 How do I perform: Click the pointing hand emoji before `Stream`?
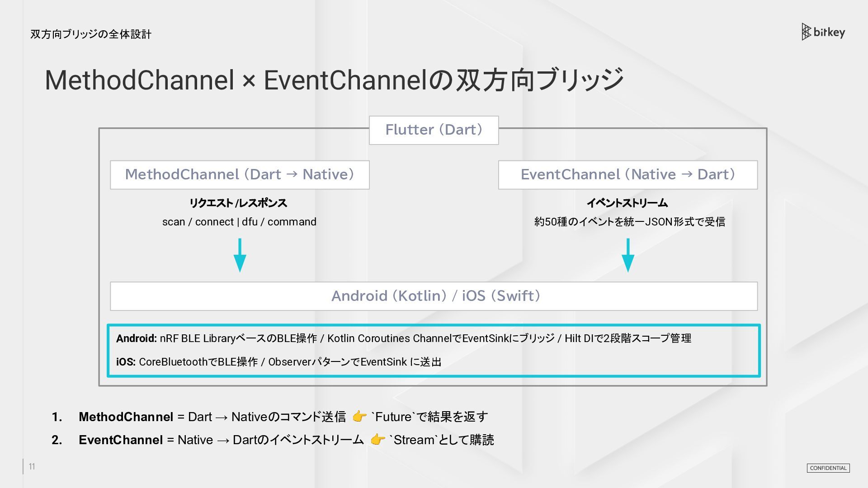coord(377,439)
